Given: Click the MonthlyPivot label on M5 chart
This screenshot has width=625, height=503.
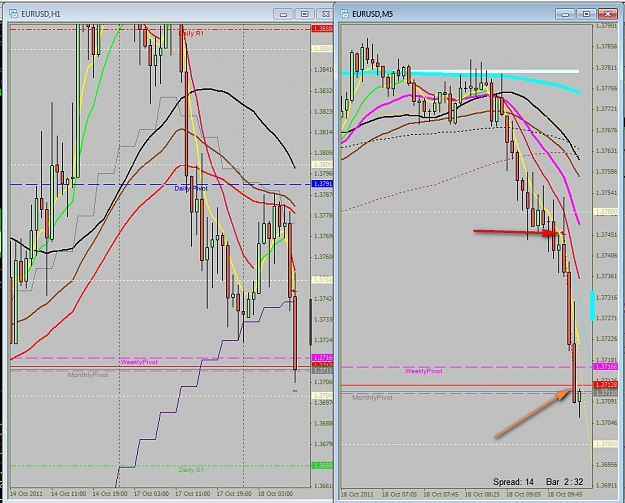Looking at the screenshot, I should 372,397.
